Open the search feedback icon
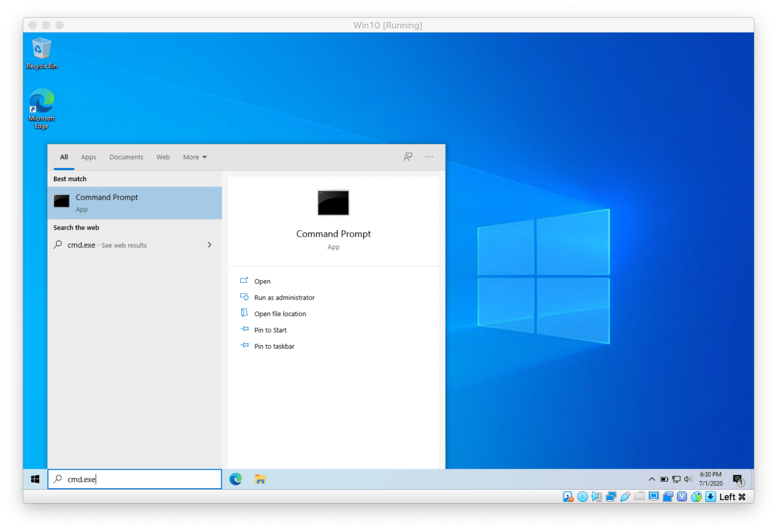777x532 pixels. [407, 157]
